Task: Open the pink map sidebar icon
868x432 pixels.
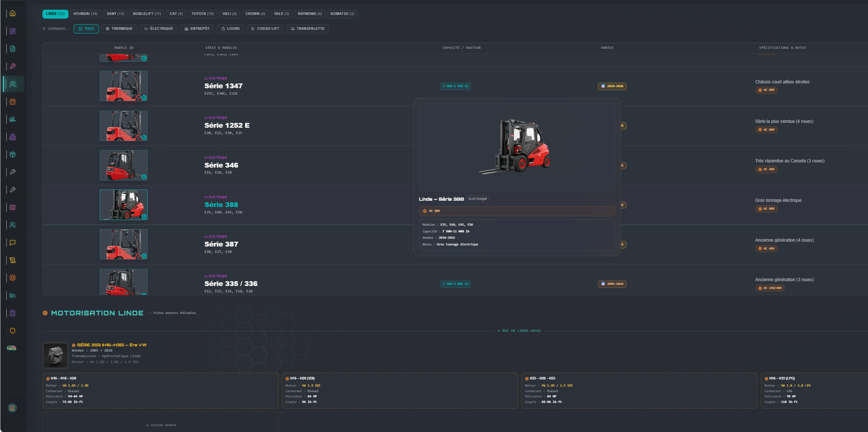Action: click(13, 207)
